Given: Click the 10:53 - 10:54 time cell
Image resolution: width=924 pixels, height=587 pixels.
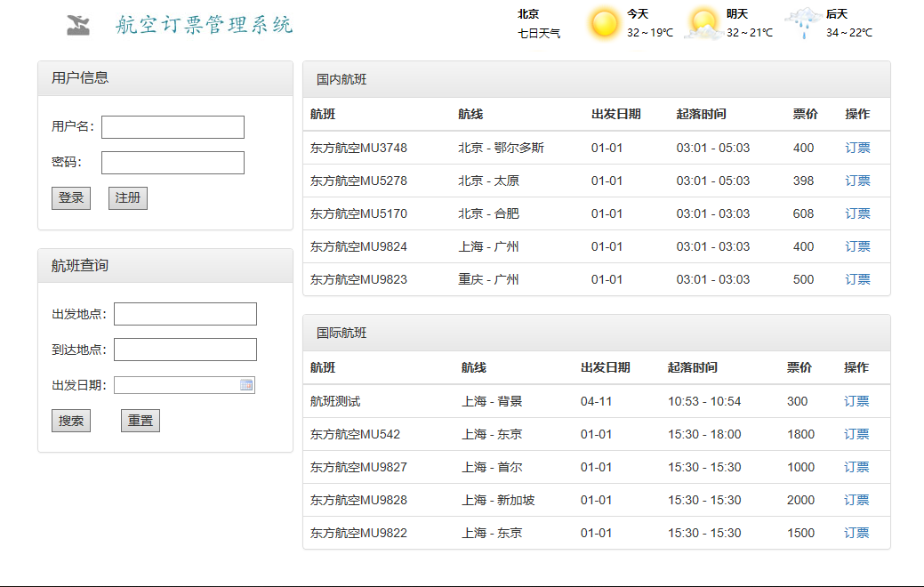Looking at the screenshot, I should (704, 401).
